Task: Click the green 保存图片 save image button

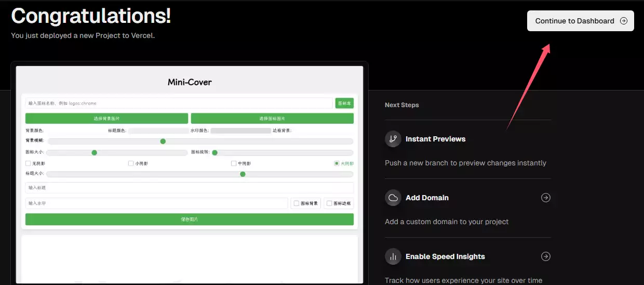Action: (x=189, y=219)
